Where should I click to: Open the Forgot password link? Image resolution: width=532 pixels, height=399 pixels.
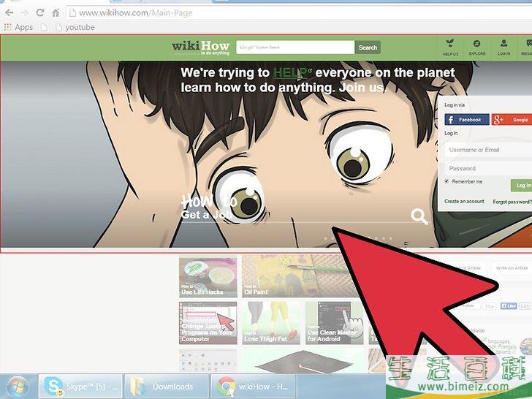tap(512, 202)
